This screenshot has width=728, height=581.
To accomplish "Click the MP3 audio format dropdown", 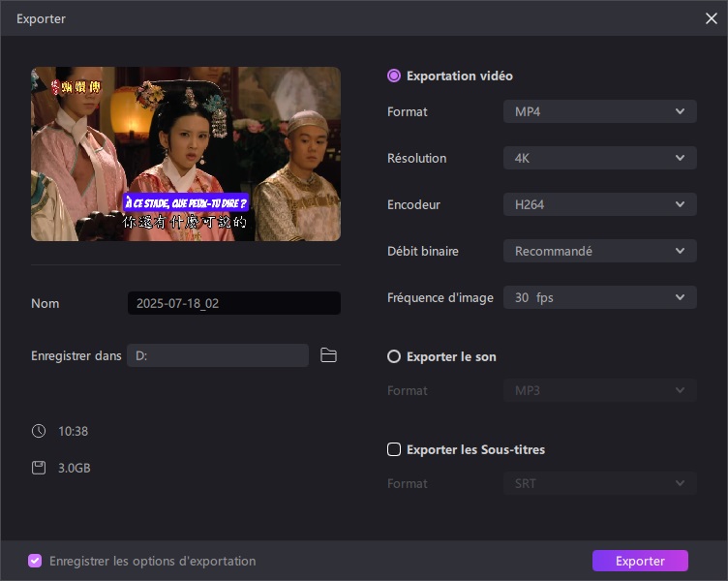I will [x=599, y=390].
